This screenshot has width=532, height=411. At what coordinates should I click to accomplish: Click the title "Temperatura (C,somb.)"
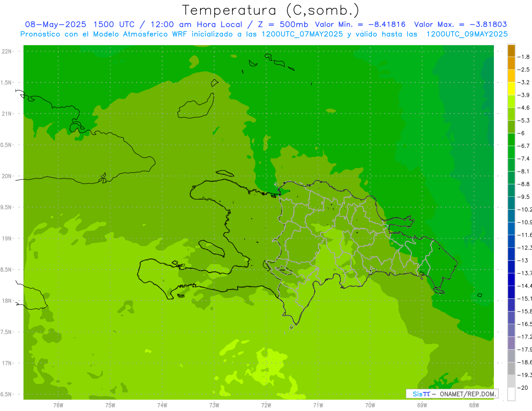[x=270, y=10]
